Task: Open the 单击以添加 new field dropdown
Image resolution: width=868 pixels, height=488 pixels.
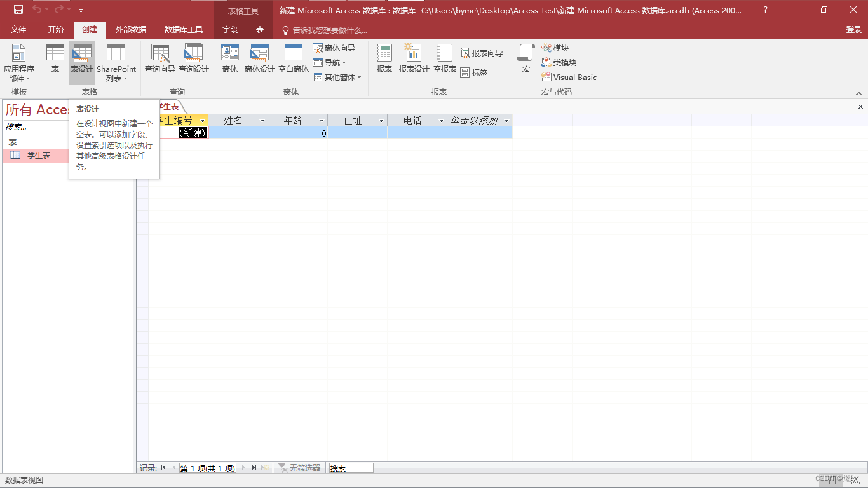Action: [506, 121]
